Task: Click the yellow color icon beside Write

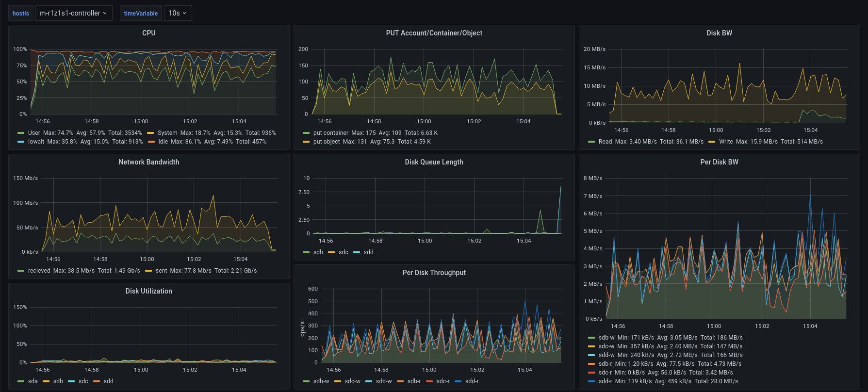Action: (712, 142)
